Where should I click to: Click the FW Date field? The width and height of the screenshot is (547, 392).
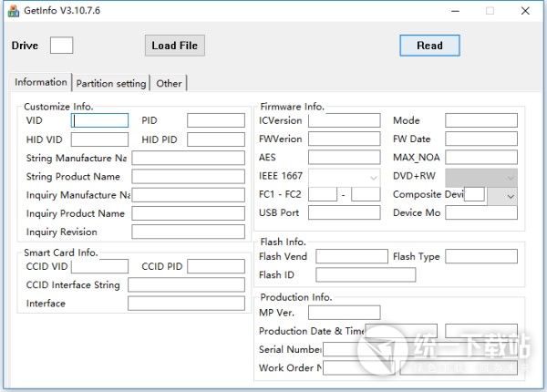480,139
